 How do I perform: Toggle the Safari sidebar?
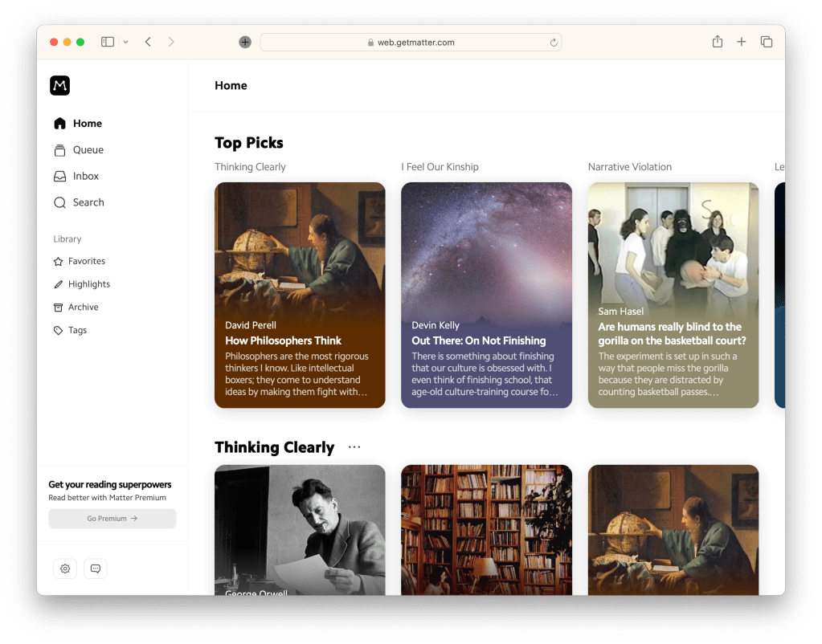click(108, 42)
